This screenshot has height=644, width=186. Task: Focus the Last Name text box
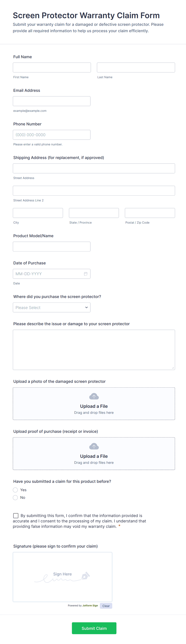coord(136,68)
